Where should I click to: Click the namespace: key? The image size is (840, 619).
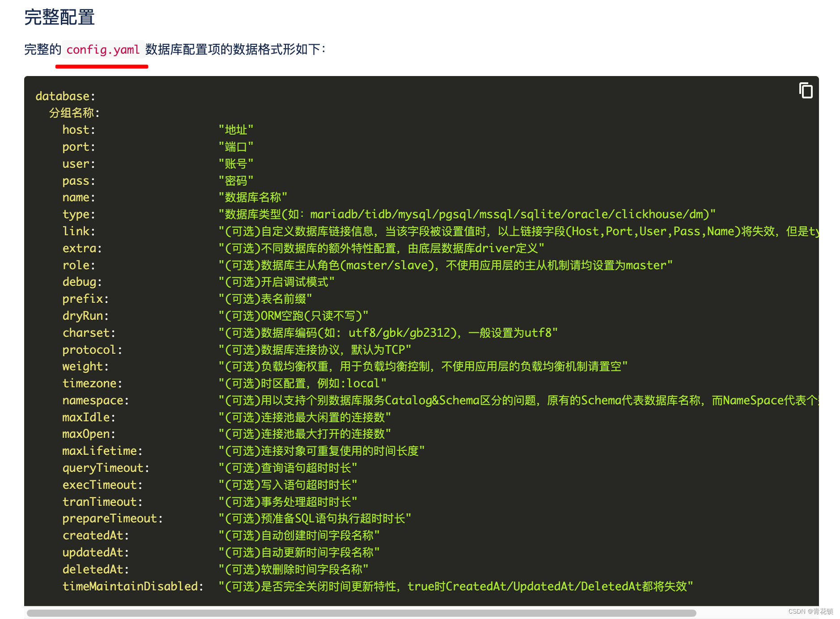pos(96,400)
